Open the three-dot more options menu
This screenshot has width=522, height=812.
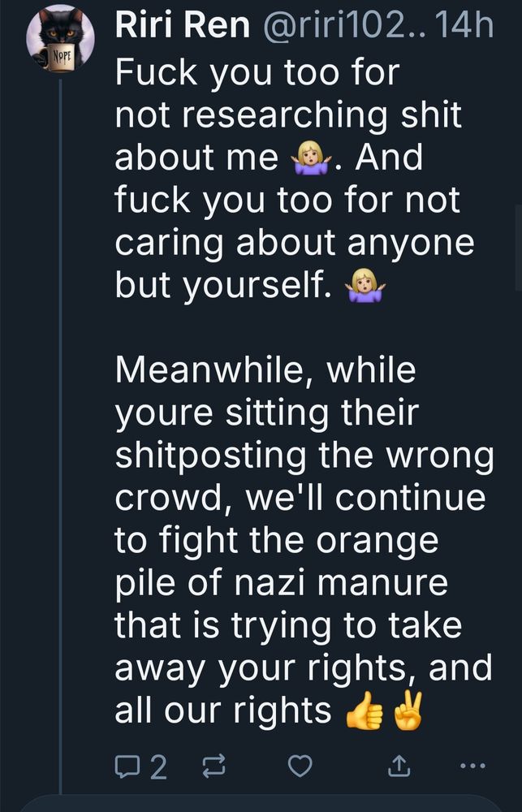472,766
